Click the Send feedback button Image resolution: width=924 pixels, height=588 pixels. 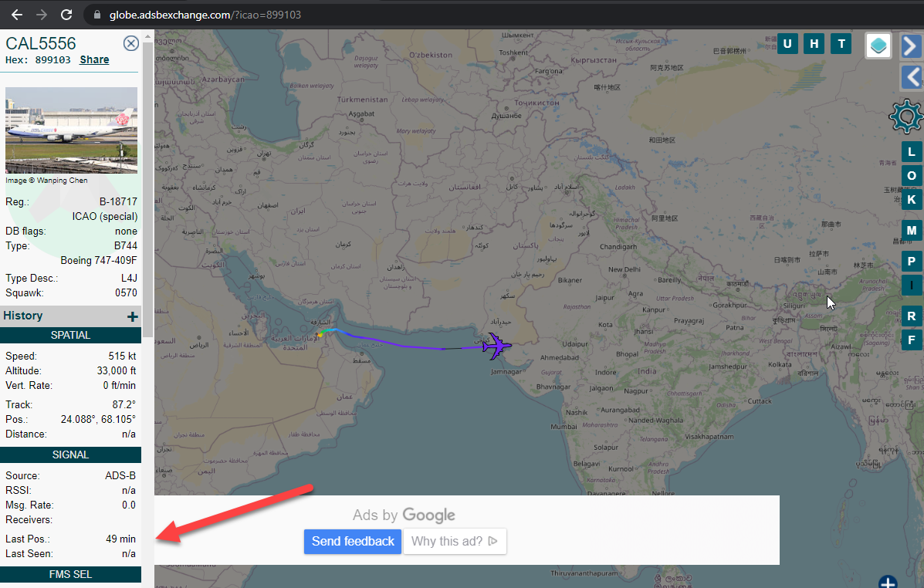353,542
